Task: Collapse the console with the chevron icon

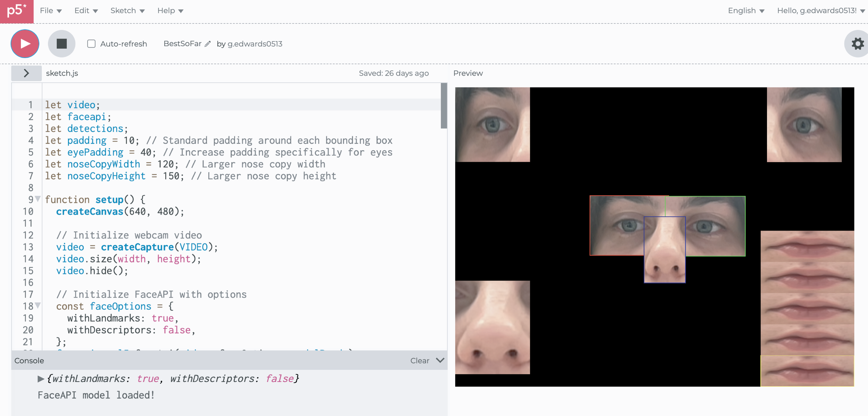Action: click(x=440, y=360)
